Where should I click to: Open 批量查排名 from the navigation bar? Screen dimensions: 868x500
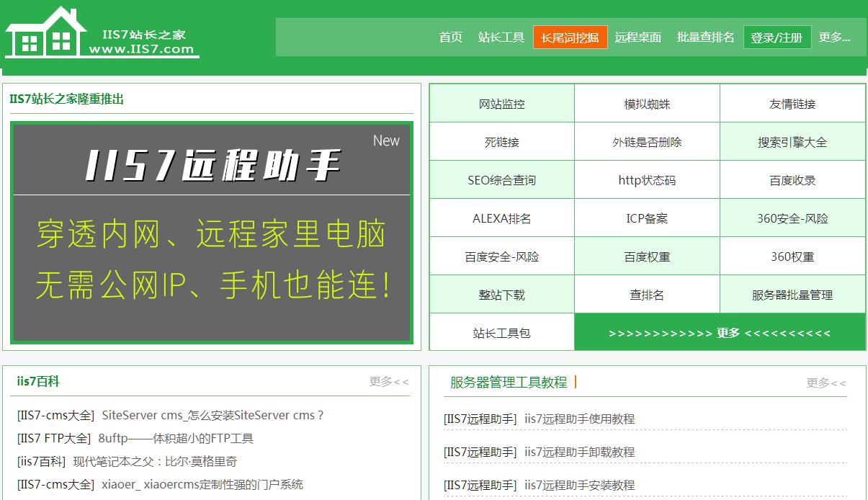click(x=703, y=37)
